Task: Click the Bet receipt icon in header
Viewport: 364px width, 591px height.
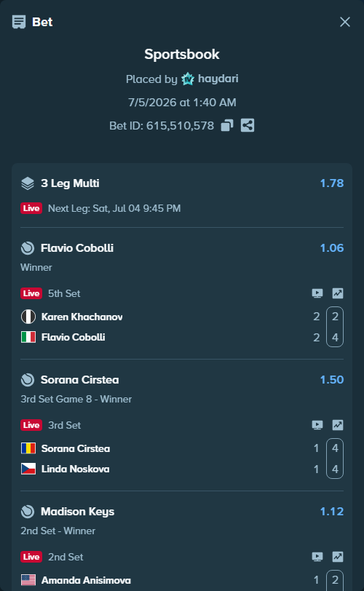Action: click(19, 22)
